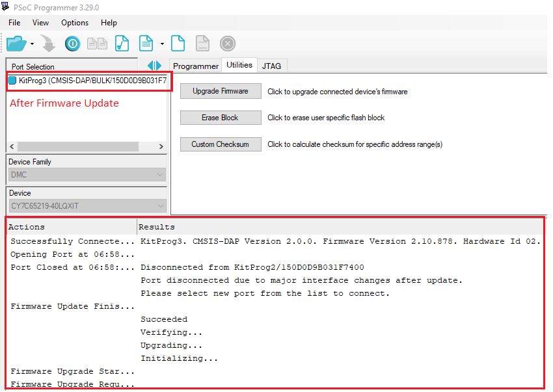
Task: Click the Custom Checksum button
Action: [x=221, y=144]
